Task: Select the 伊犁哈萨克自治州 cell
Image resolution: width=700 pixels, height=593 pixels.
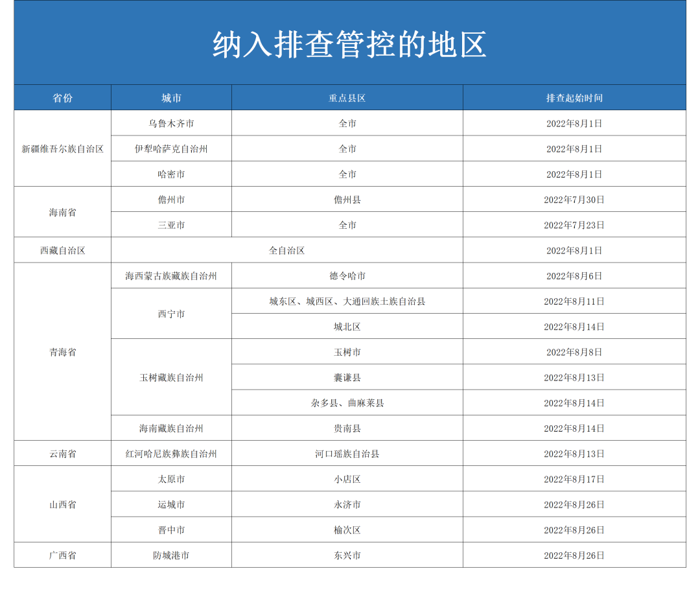Action: (x=171, y=148)
